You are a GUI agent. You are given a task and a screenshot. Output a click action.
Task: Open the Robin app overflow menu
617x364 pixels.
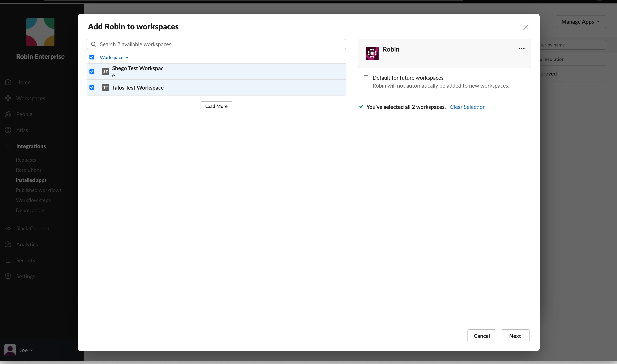(521, 48)
